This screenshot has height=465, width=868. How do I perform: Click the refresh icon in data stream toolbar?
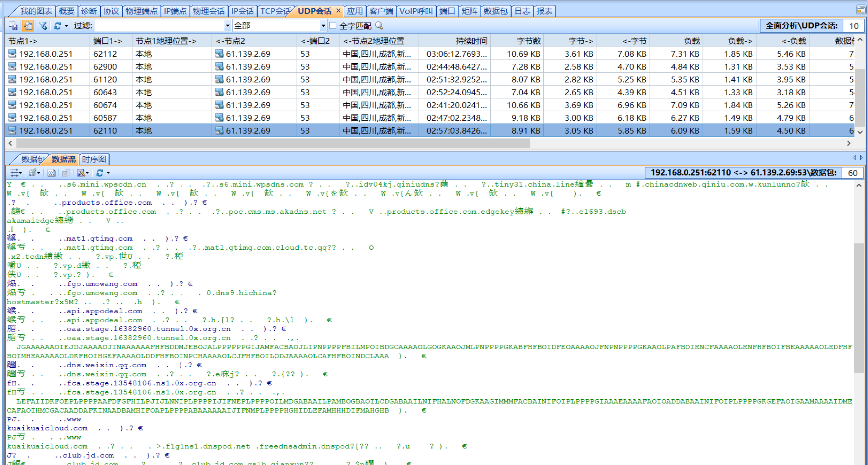point(100,173)
